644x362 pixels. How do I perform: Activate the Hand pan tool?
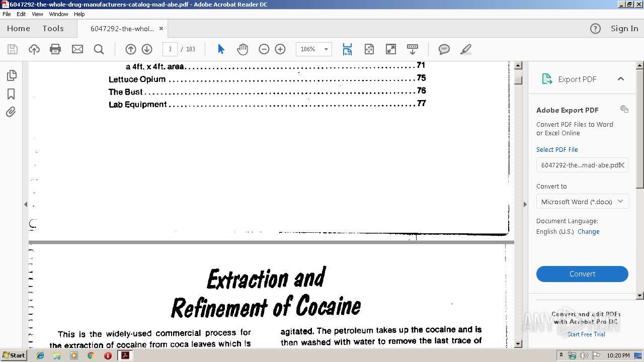pos(243,49)
